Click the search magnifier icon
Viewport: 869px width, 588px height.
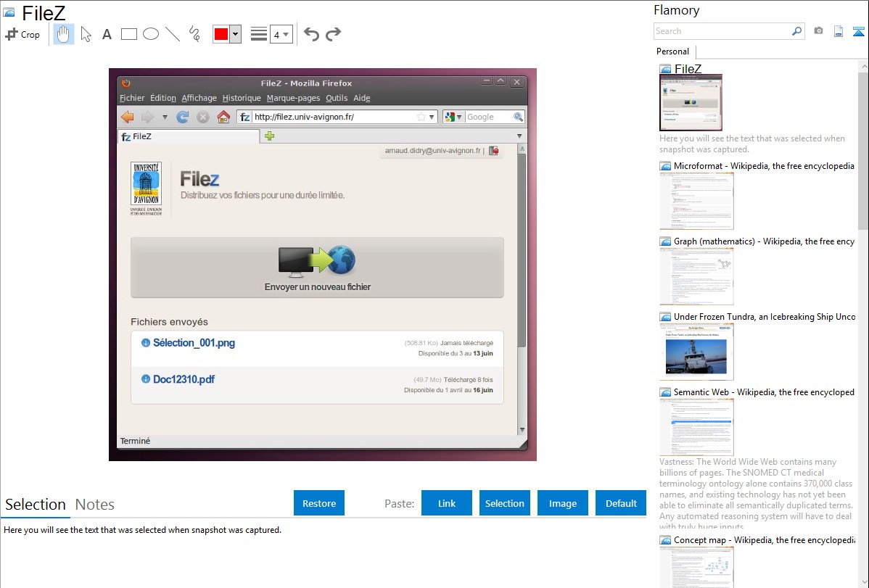pyautogui.click(x=797, y=31)
